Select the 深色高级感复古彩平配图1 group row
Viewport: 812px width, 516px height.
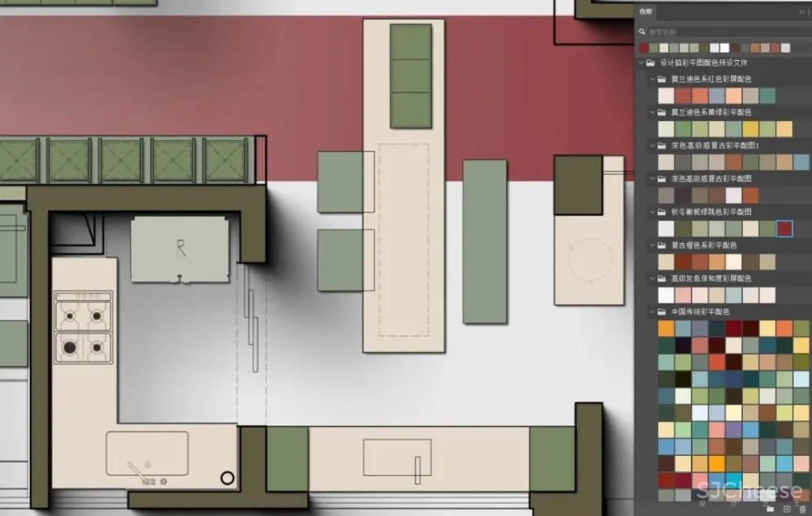pyautogui.click(x=715, y=145)
